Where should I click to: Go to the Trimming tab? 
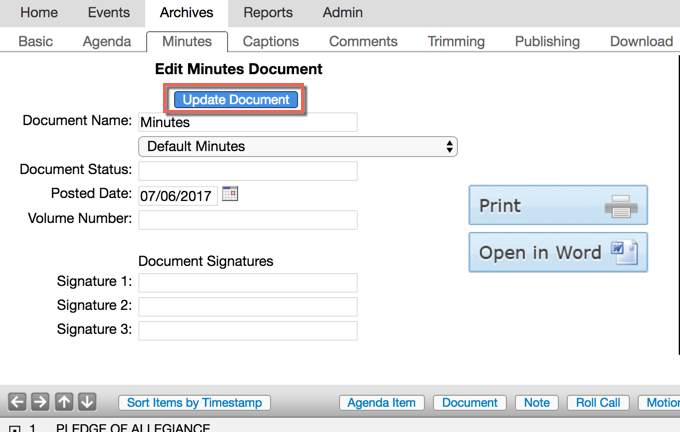click(456, 41)
